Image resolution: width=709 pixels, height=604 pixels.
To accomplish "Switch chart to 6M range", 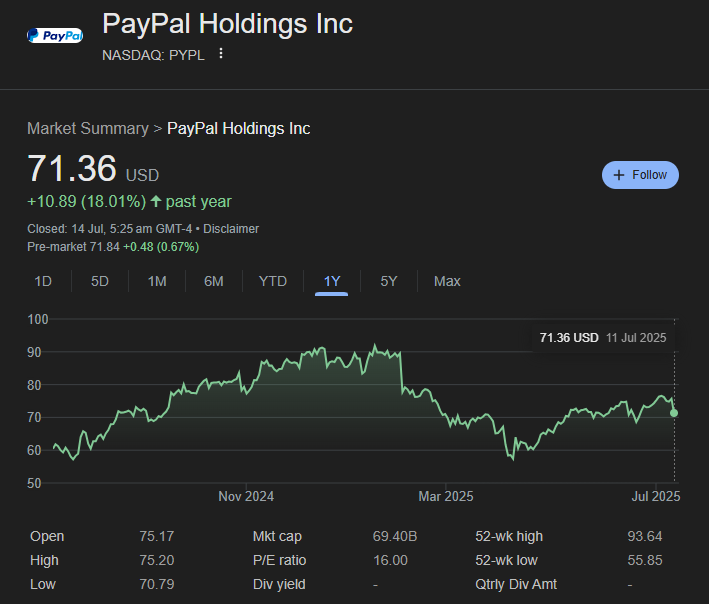I will pyautogui.click(x=213, y=281).
